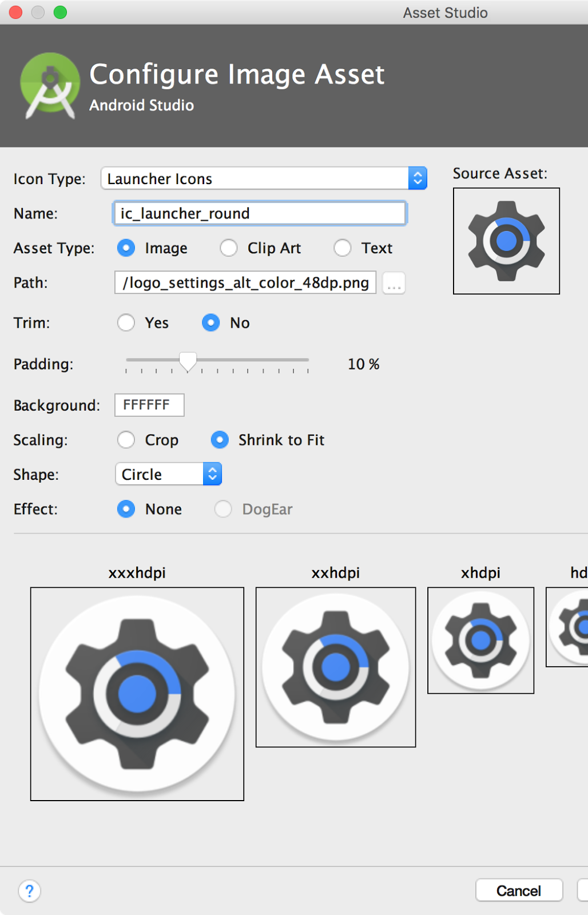
Task: Select the Text asset type
Action: pyautogui.click(x=342, y=248)
